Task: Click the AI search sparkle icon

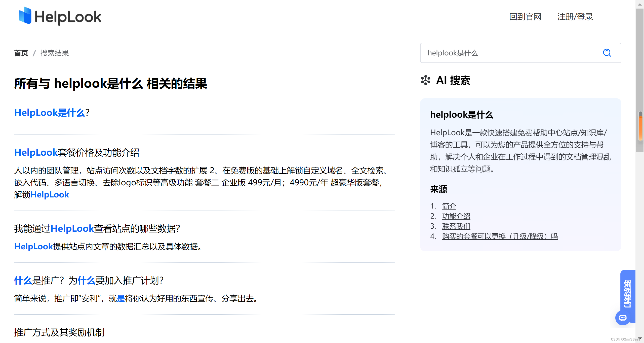Action: [x=425, y=80]
